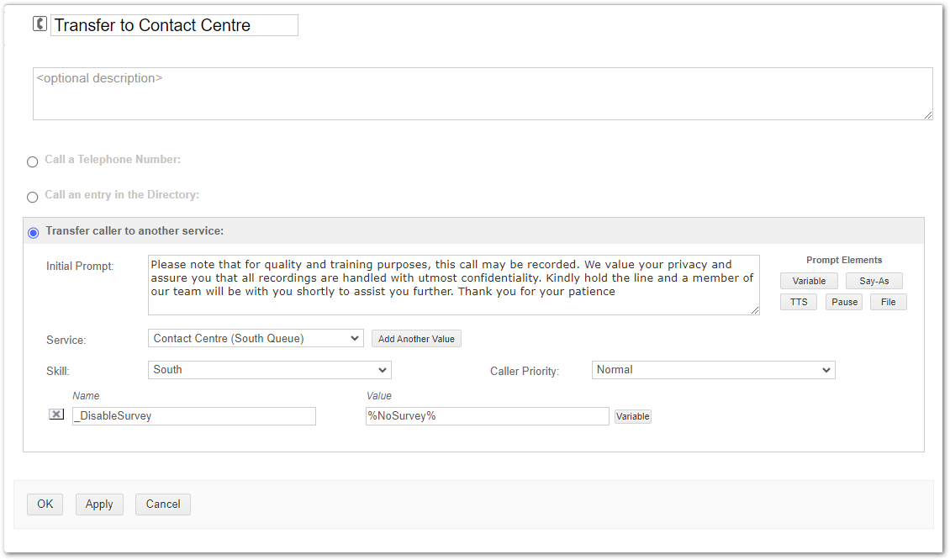Click the Add Another Value button
Viewport: 950px width, 560px height.
(x=416, y=339)
